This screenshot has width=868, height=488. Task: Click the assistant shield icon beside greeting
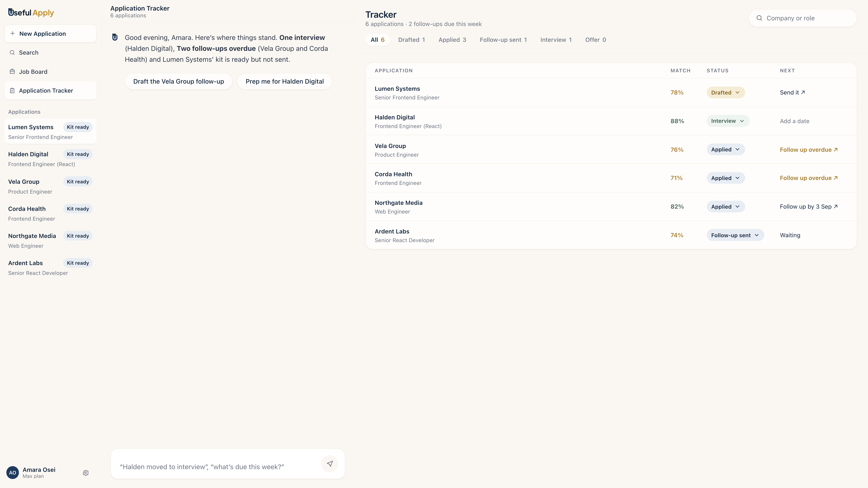pyautogui.click(x=115, y=37)
